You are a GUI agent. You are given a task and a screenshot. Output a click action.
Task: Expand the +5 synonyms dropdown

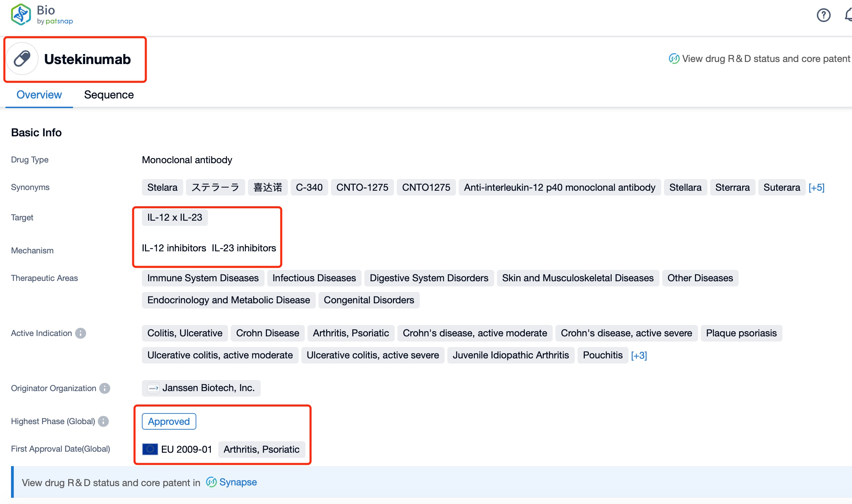click(x=817, y=187)
